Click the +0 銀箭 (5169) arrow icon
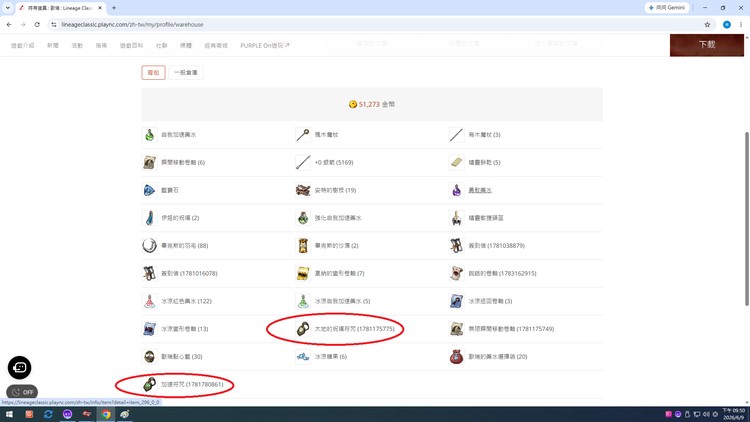This screenshot has height=422, width=750. coord(303,163)
